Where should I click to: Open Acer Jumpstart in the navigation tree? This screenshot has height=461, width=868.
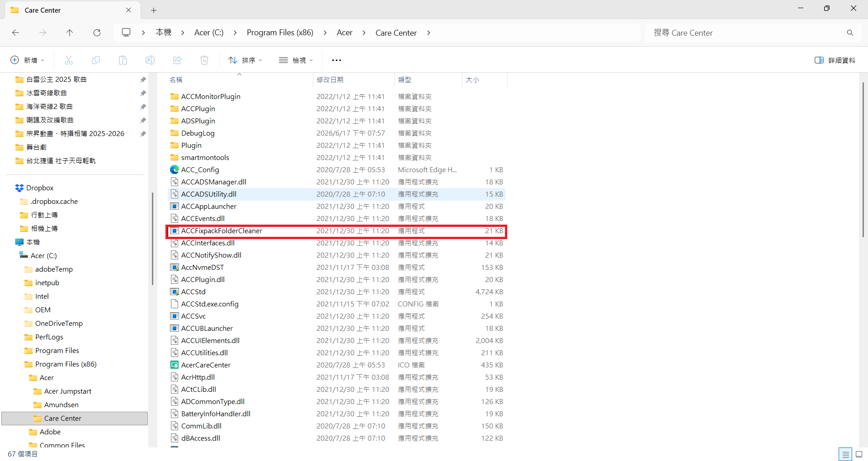68,391
